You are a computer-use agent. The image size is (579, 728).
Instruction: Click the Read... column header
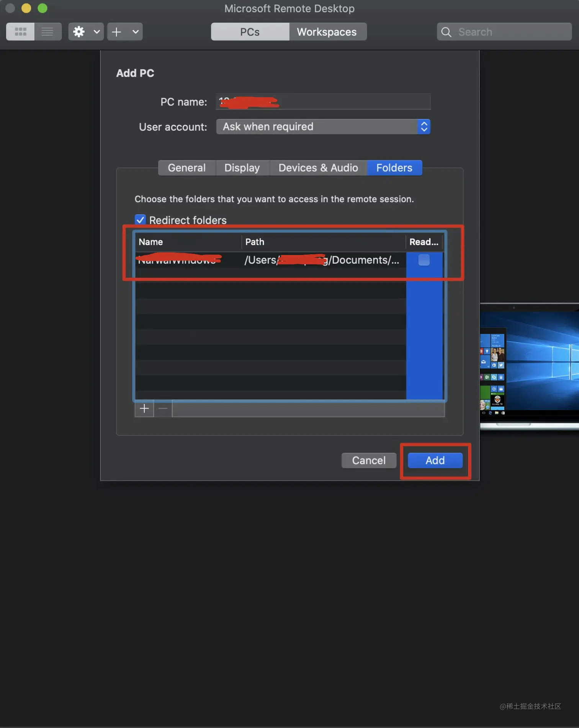click(x=424, y=242)
